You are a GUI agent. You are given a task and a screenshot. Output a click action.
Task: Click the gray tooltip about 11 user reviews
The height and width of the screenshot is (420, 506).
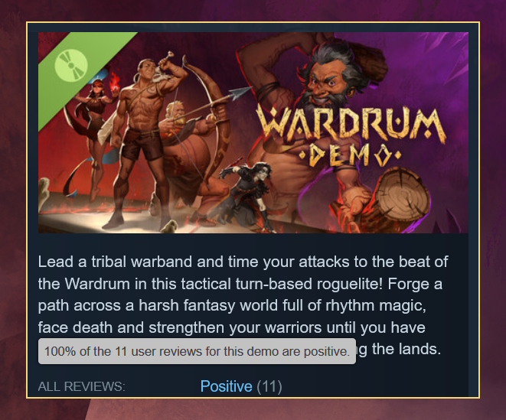(x=197, y=351)
